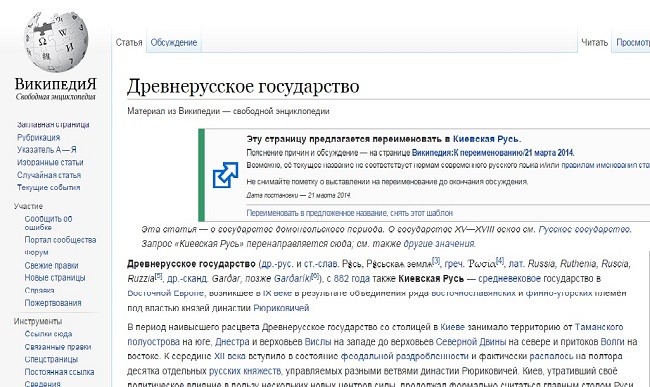Open феодальной раздробленности link
Viewport: 650px width, 387px height.
pos(404,356)
